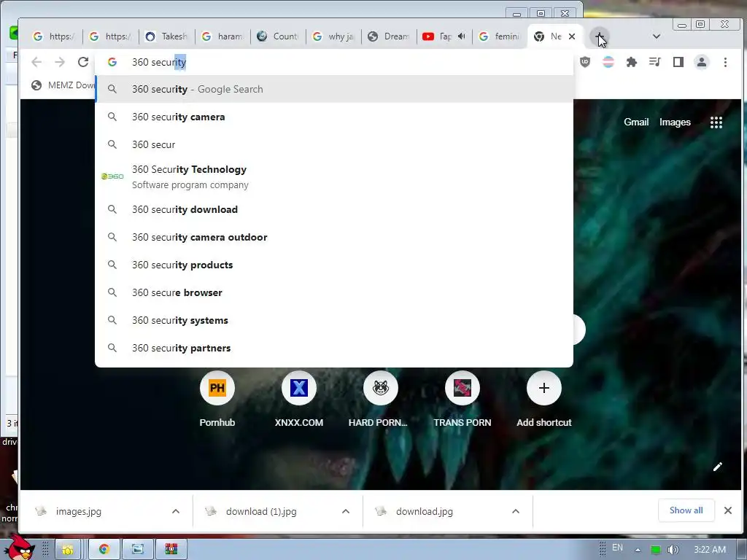Viewport: 747px width, 560px height.
Task: Open the WinRAR taskbar icon
Action: click(171, 550)
